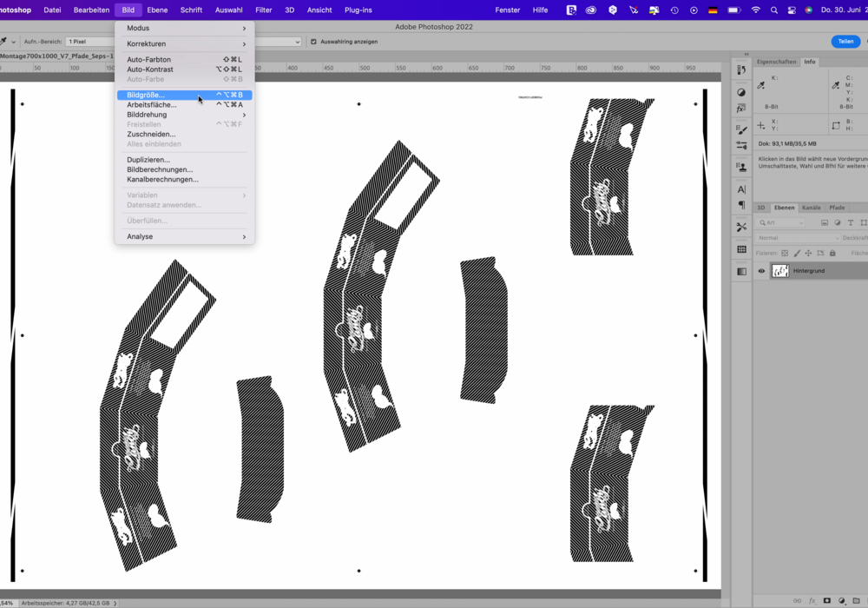868x608 pixels.
Task: Expand the Bilddrehung submenu
Action: coord(184,115)
